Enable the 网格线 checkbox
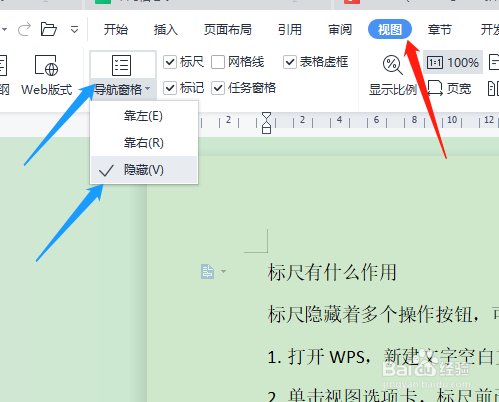The image size is (499, 402). coord(218,62)
